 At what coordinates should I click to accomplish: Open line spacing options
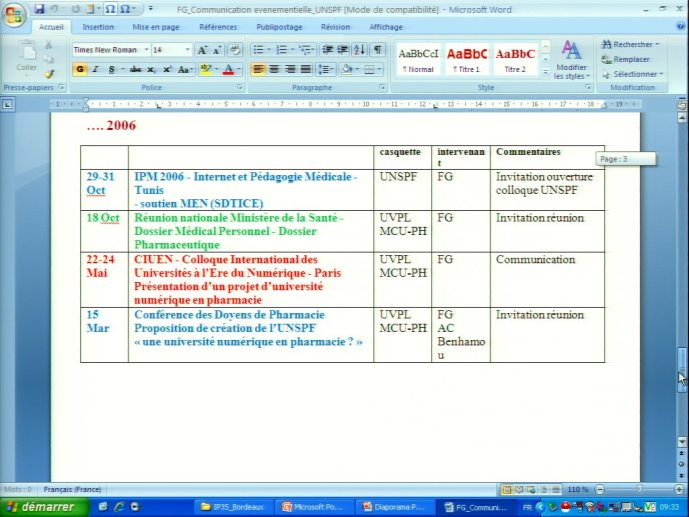(x=324, y=69)
